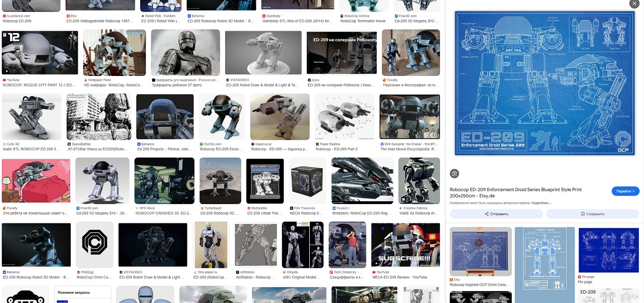Screen dimensions: 644x303
Task: Click the blue Перейти button
Action: pos(625,191)
